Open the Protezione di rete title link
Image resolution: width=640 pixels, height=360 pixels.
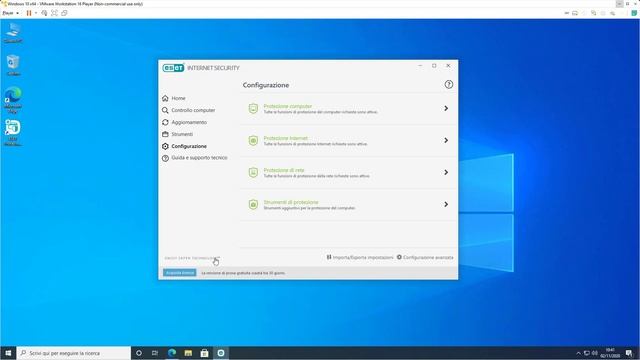pos(284,170)
